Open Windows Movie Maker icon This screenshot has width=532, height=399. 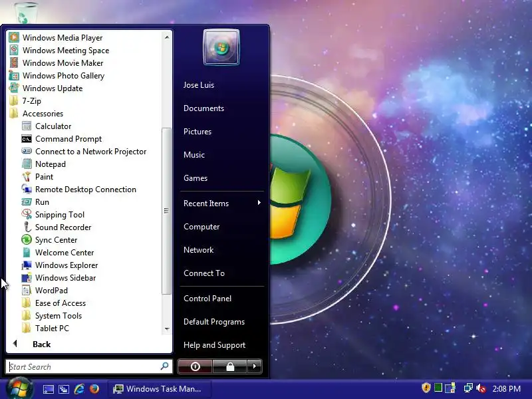pos(14,63)
